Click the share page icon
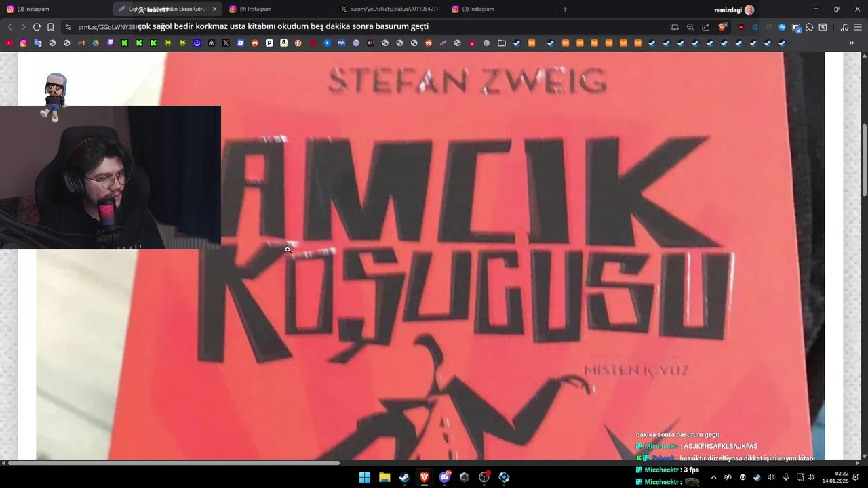The image size is (868, 488). (705, 27)
